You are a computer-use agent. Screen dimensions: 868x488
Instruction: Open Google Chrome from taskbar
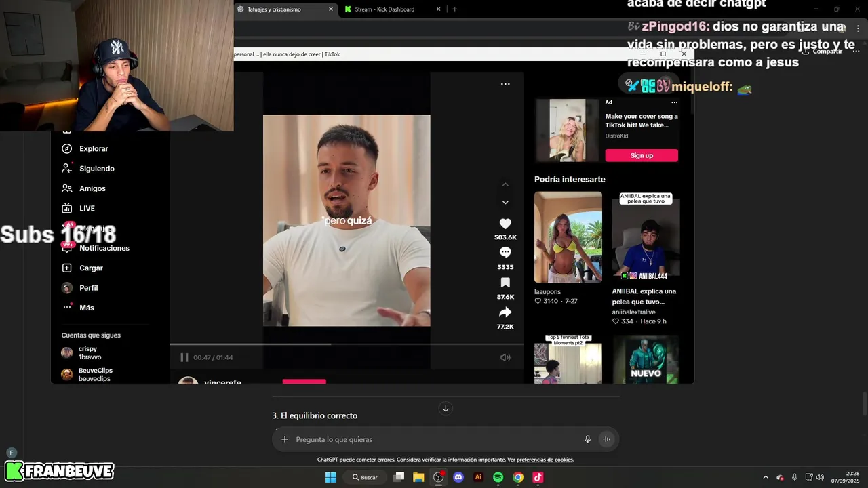(x=518, y=477)
